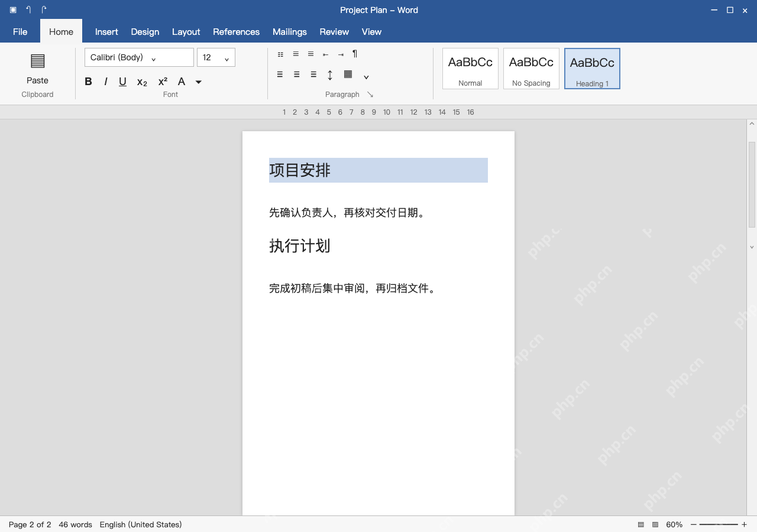Screen dimensions: 757x532
Task: Apply the Heading 1 style
Action: pos(592,69)
